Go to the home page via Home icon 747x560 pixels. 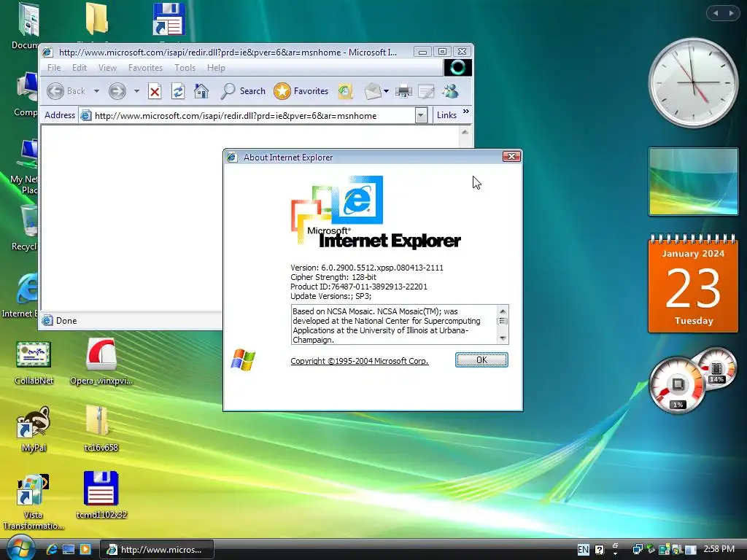click(201, 91)
